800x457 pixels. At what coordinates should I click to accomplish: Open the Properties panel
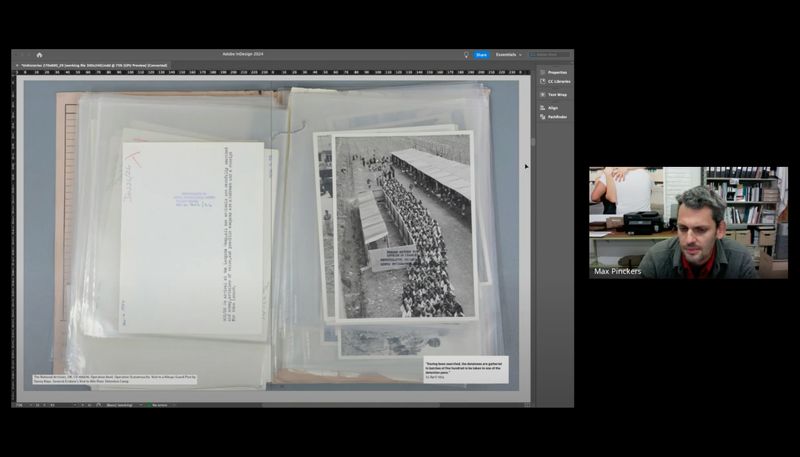click(x=554, y=72)
